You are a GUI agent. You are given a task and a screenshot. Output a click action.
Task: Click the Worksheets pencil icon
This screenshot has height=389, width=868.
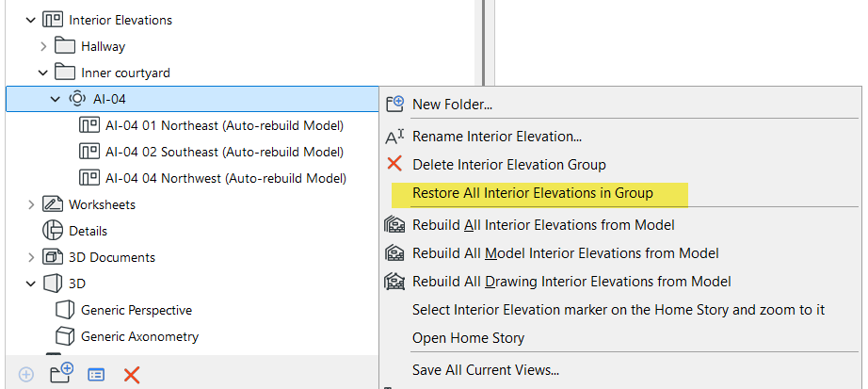(x=52, y=204)
